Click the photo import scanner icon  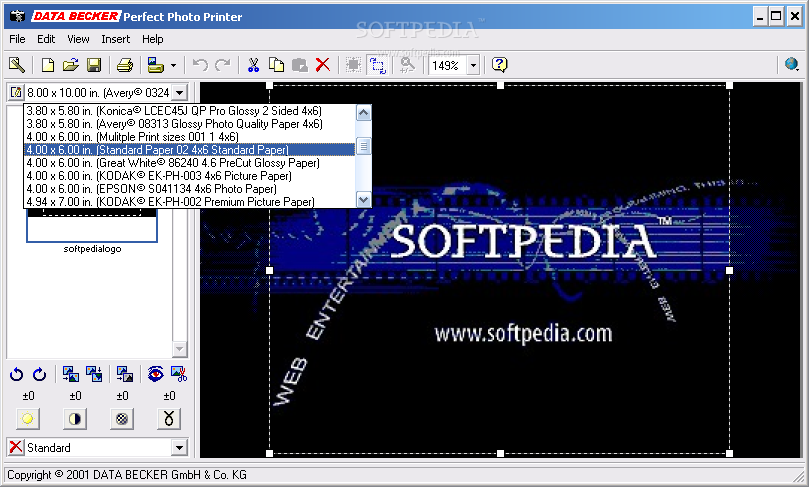pos(155,65)
